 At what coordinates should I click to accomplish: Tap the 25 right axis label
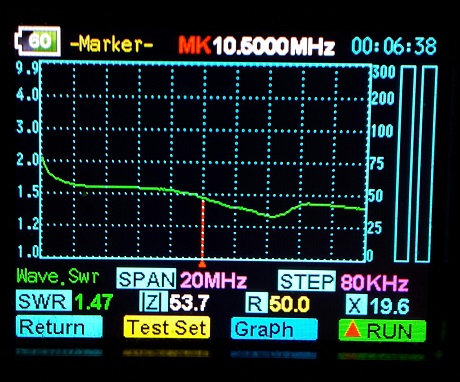[x=374, y=228]
